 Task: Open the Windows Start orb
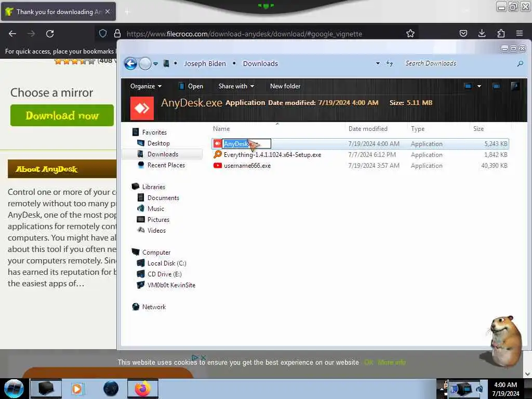(14, 389)
